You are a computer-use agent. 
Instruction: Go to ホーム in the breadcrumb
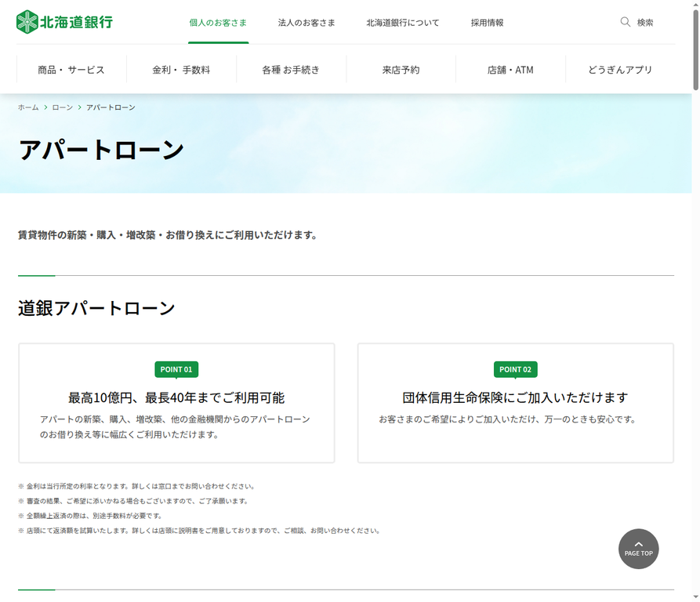pos(28,107)
